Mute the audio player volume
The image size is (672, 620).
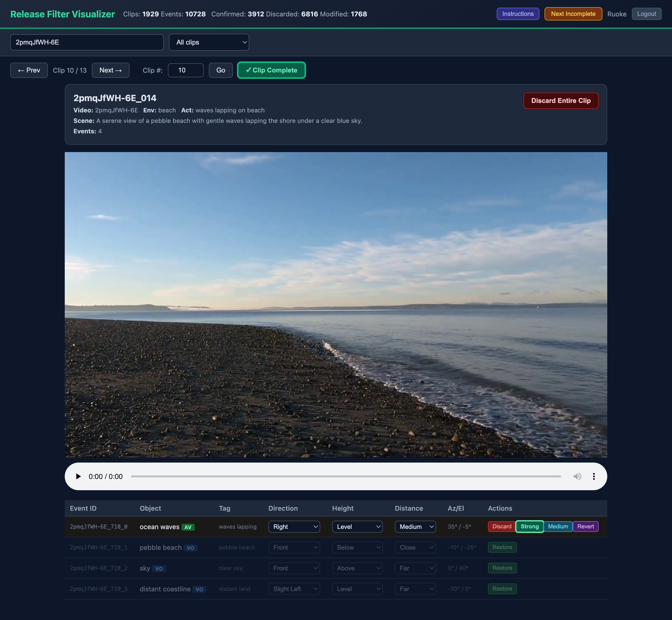pos(577,476)
